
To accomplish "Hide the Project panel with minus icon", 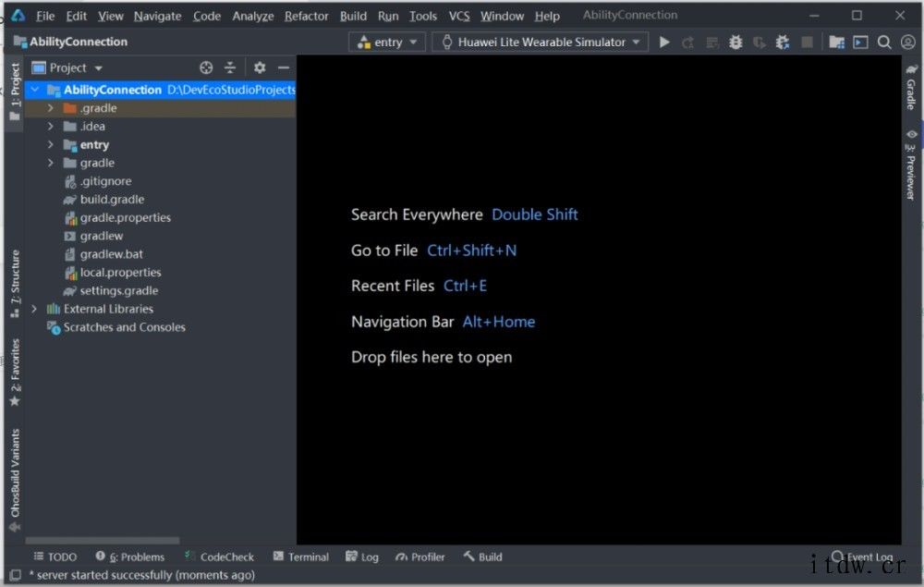I will coord(284,67).
